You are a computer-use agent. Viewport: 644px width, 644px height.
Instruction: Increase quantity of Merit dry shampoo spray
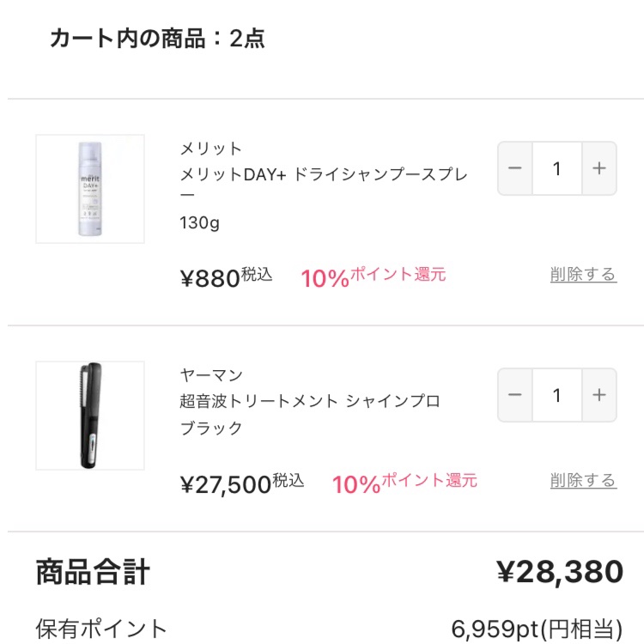(599, 168)
